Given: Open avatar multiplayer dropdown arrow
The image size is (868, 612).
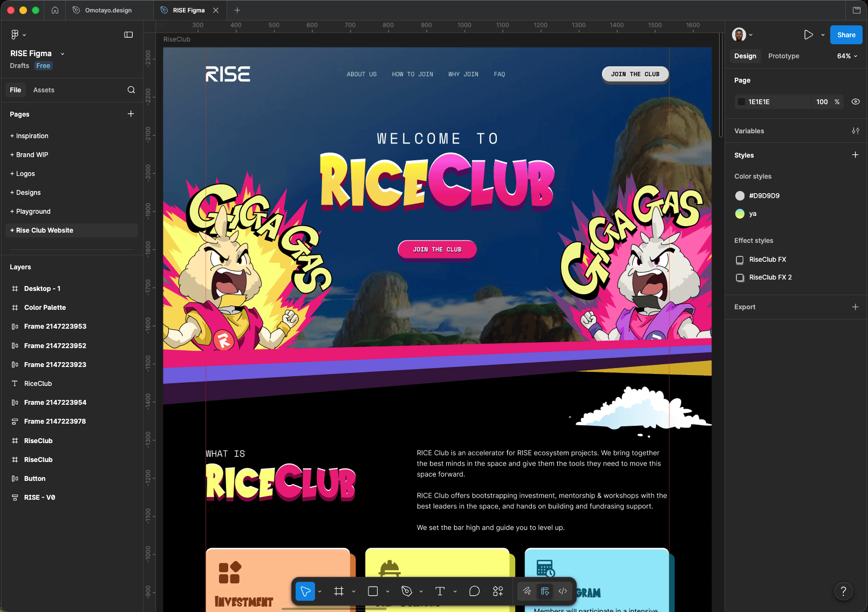Looking at the screenshot, I should point(751,35).
